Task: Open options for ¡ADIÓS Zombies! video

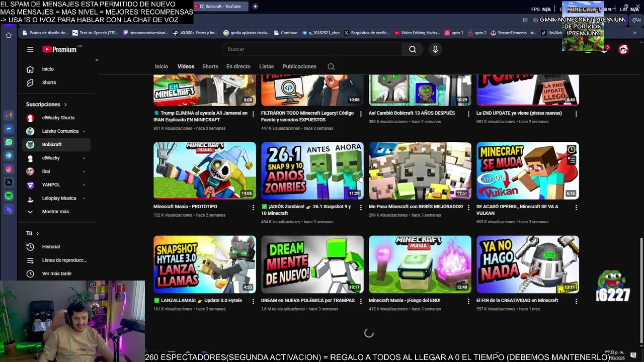Action: [361, 207]
